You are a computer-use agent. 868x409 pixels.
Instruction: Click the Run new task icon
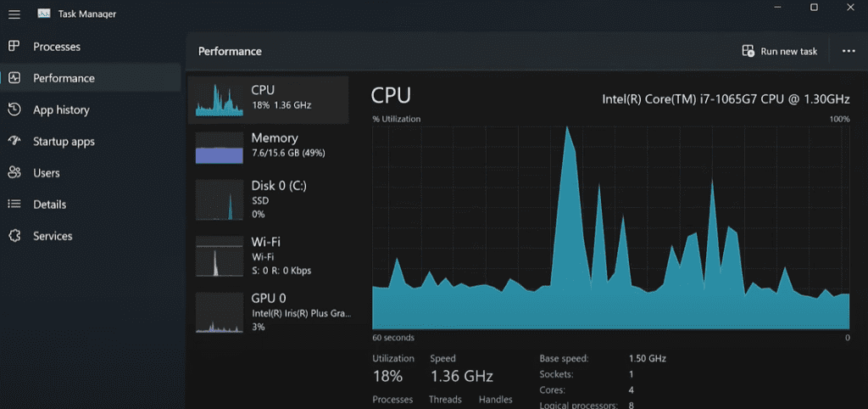pyautogui.click(x=748, y=51)
